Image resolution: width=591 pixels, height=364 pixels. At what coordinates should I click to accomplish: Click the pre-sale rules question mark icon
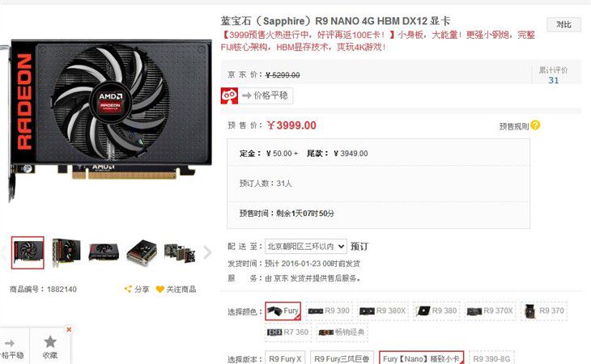pos(535,125)
